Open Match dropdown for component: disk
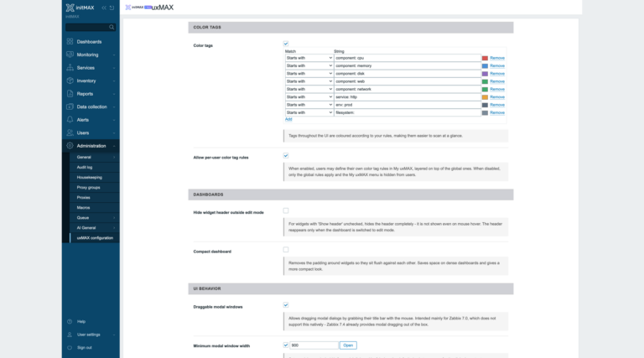Viewport: 644px width, 358px height. pos(309,74)
